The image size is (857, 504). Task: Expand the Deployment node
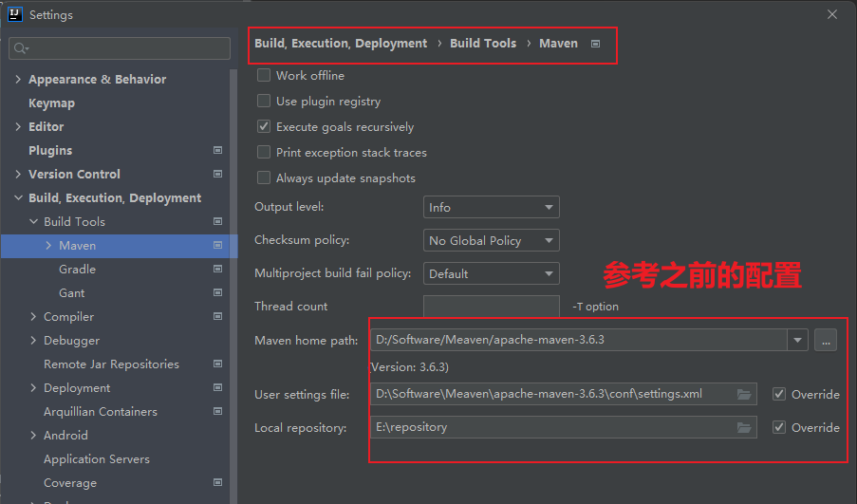[33, 387]
